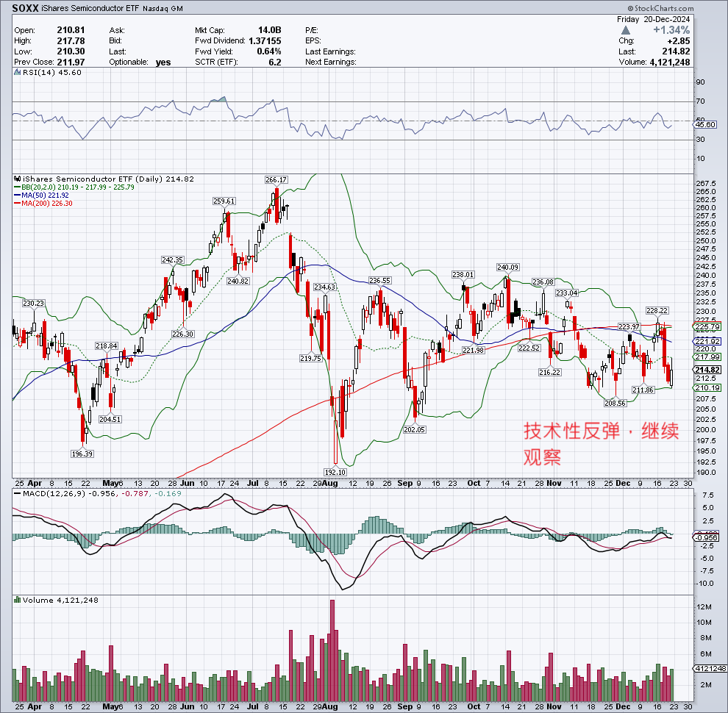Click the Open value 210.81
This screenshot has height=713, width=728.
pyautogui.click(x=71, y=30)
